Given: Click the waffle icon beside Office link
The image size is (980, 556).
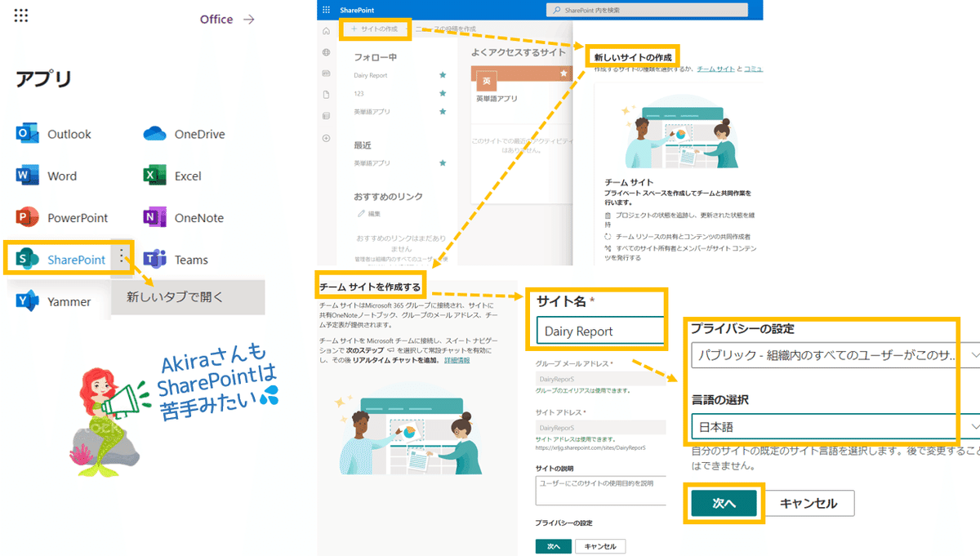Looking at the screenshot, I should 21,16.
